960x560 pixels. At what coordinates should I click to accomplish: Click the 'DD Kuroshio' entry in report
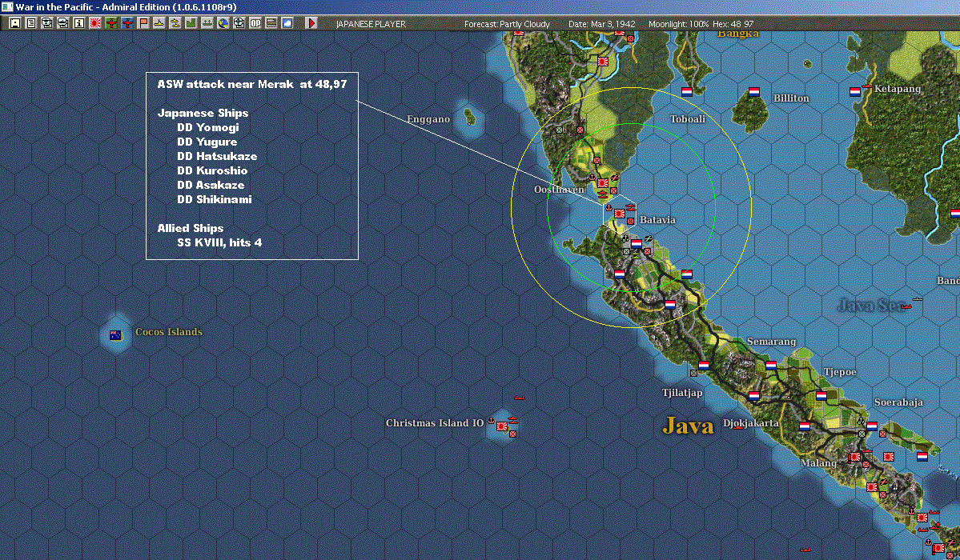point(212,170)
